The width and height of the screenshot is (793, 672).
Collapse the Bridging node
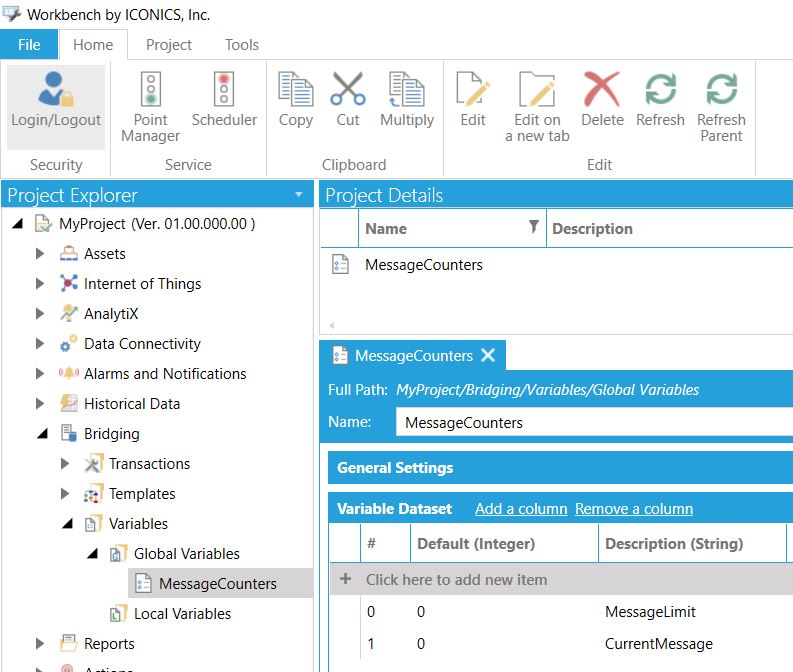point(42,433)
